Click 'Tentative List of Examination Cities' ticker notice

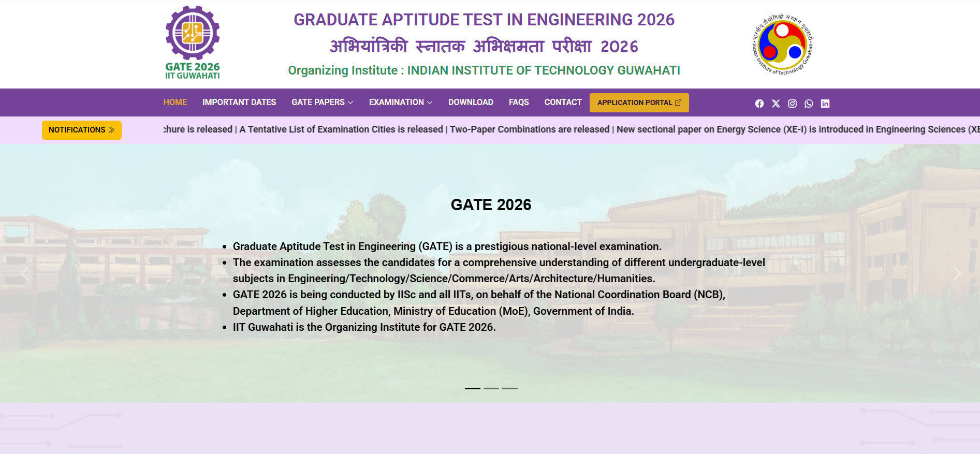coord(341,129)
